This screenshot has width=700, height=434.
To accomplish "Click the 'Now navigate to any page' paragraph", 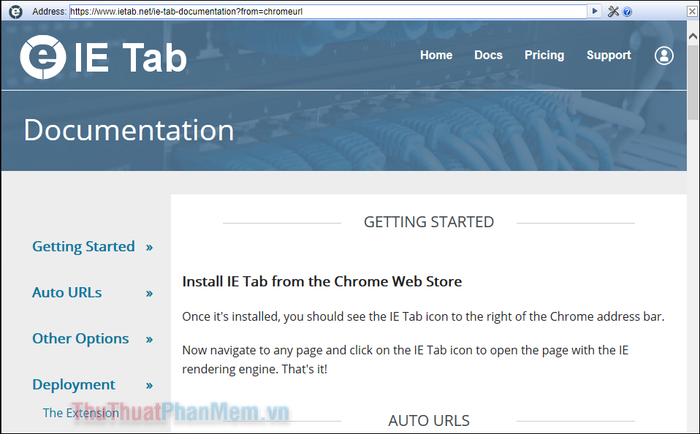I will 405,359.
